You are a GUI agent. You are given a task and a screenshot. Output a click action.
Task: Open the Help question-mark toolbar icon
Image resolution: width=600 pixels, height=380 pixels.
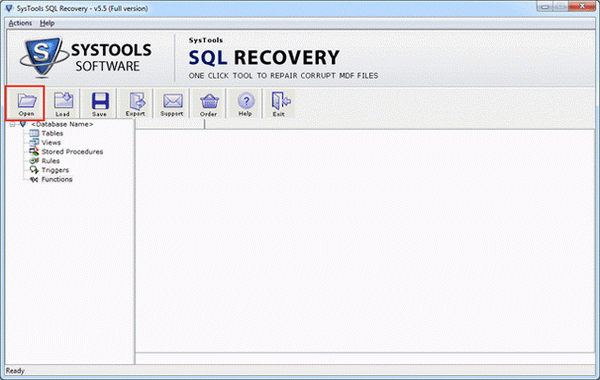245,103
